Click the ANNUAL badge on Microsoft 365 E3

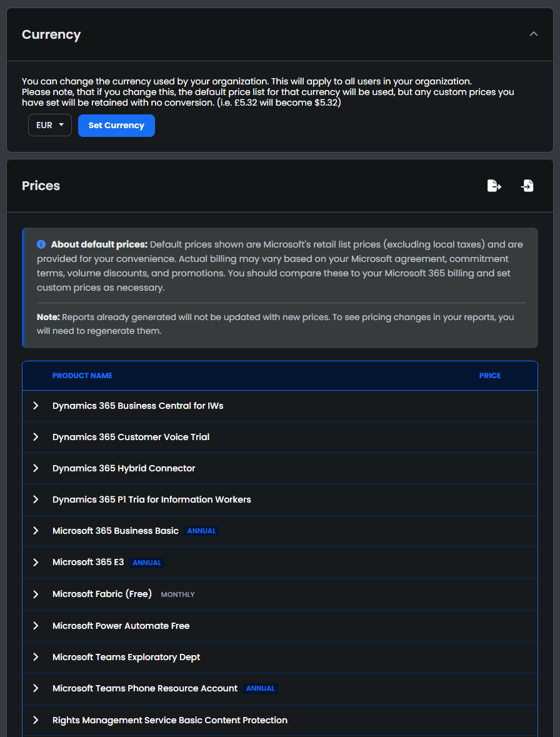coord(147,563)
